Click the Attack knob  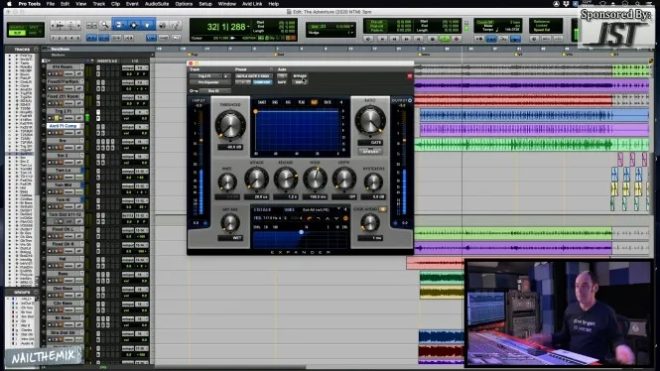[256, 179]
